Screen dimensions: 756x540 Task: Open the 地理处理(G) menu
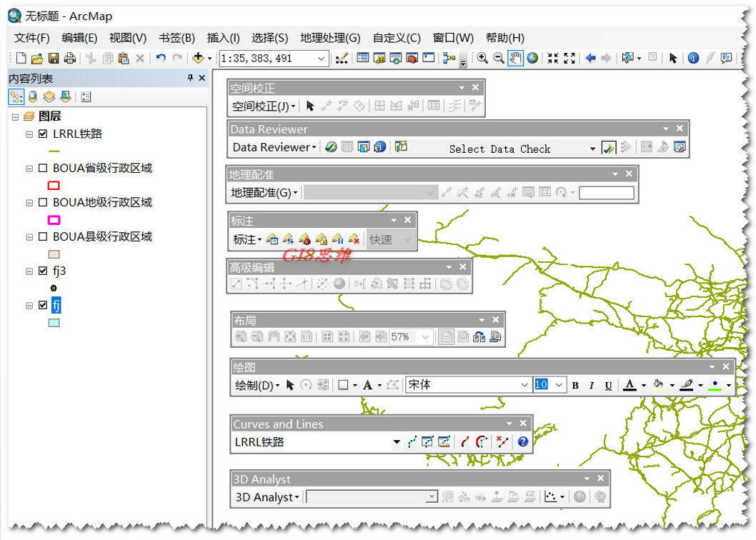coord(330,38)
